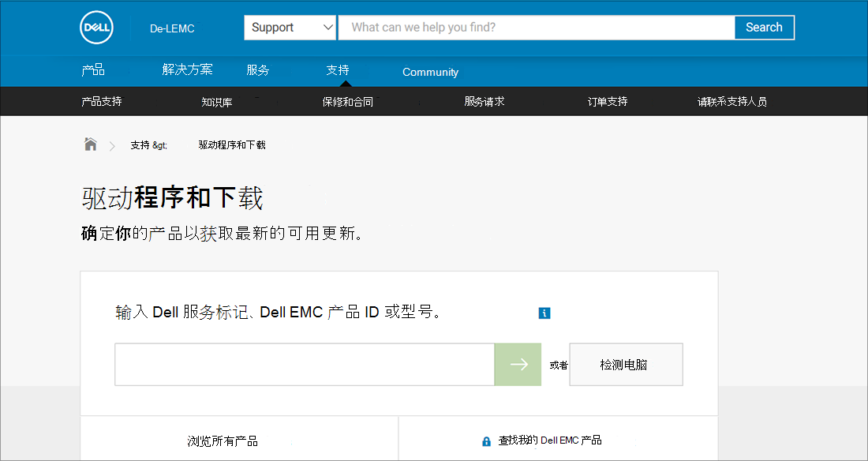
Task: Select 订单支持 in the submenu
Action: 608,101
